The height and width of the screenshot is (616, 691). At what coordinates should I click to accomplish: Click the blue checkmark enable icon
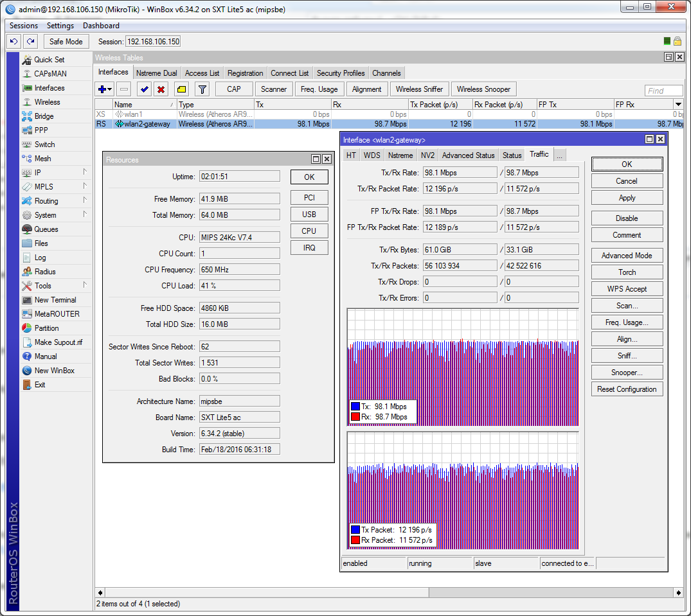point(144,89)
